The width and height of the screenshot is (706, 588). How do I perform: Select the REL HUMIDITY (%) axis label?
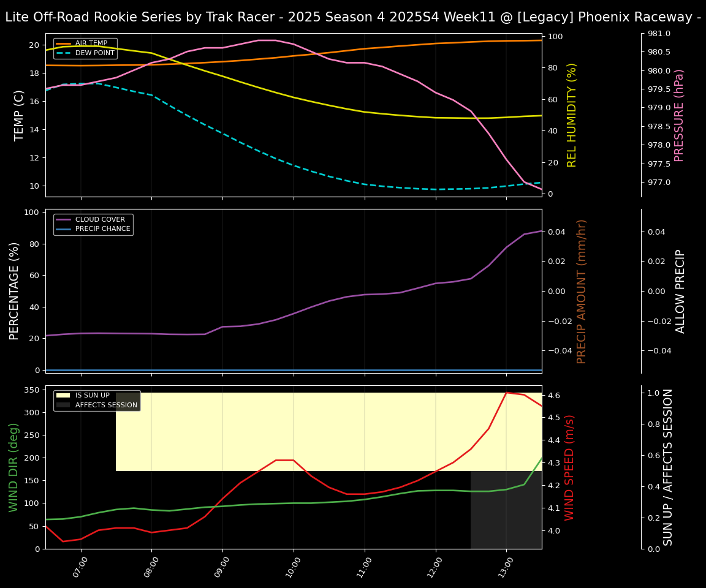(x=572, y=115)
